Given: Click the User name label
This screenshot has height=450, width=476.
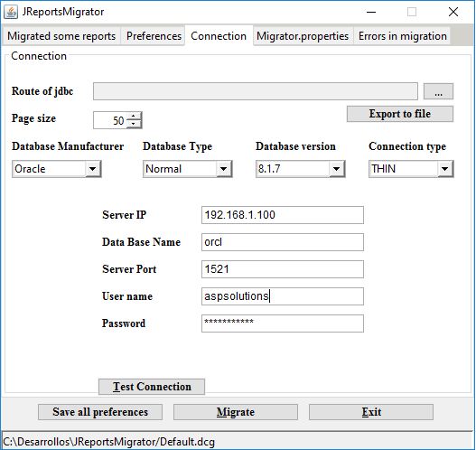Looking at the screenshot, I should [x=127, y=296].
